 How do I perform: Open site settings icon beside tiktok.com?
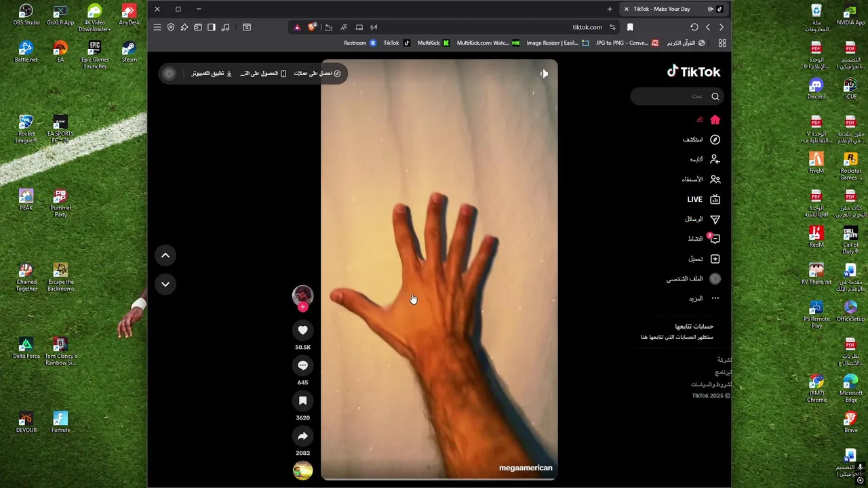point(612,27)
